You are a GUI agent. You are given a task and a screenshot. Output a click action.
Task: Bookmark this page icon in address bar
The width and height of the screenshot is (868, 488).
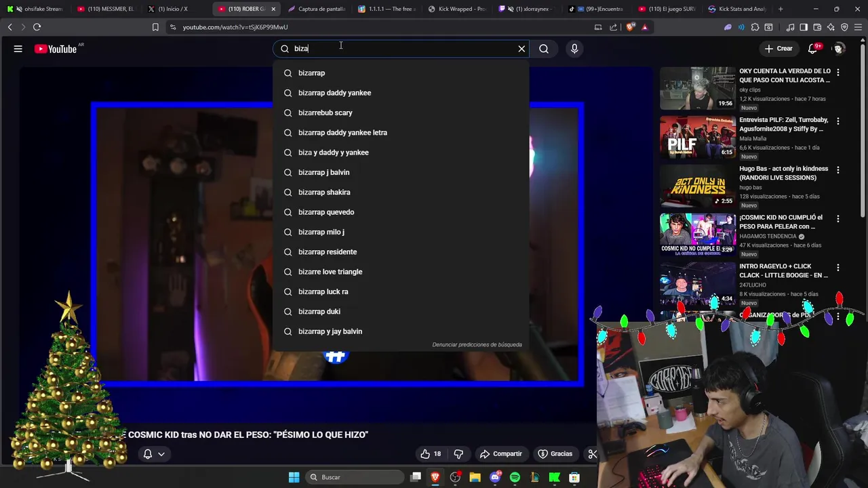click(155, 27)
